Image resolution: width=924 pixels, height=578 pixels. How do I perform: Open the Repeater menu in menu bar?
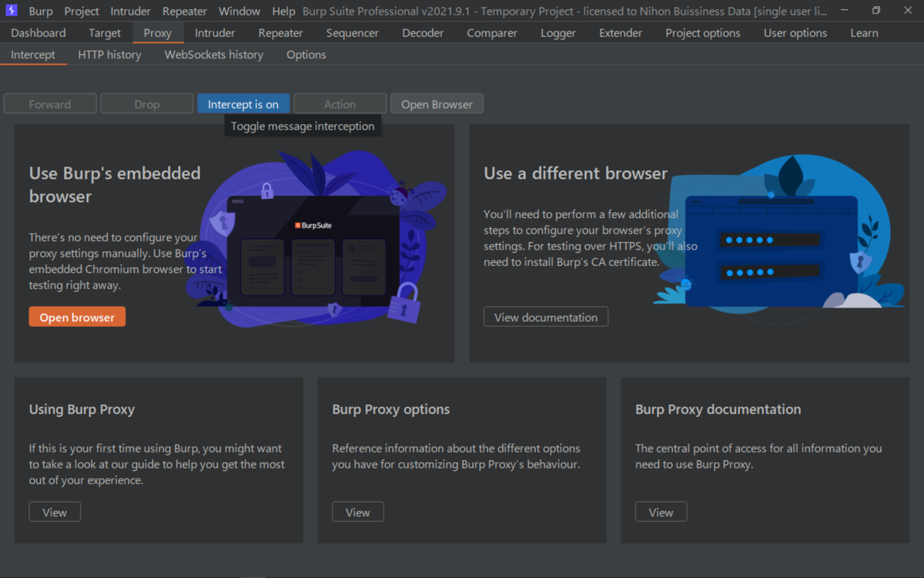(x=185, y=12)
